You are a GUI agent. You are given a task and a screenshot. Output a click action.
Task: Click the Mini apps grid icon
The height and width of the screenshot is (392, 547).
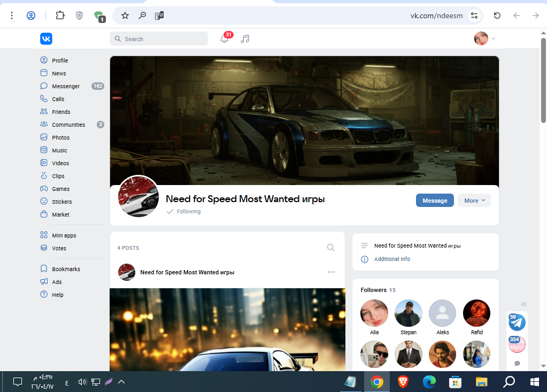coord(44,235)
